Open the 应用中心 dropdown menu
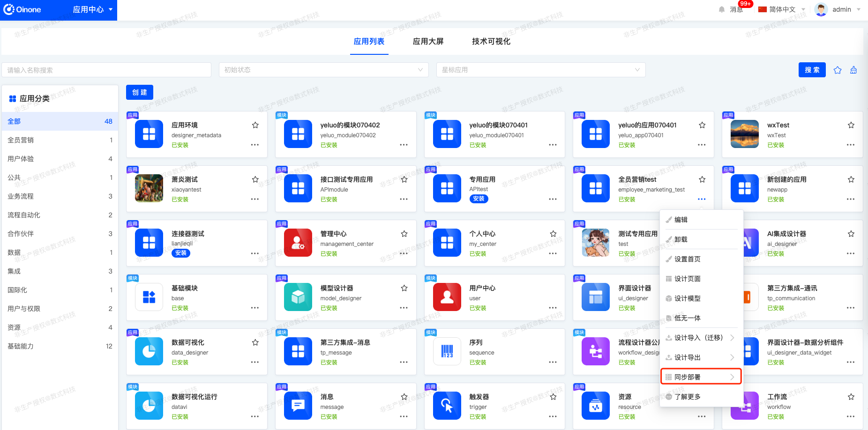The image size is (868, 430). (x=92, y=9)
